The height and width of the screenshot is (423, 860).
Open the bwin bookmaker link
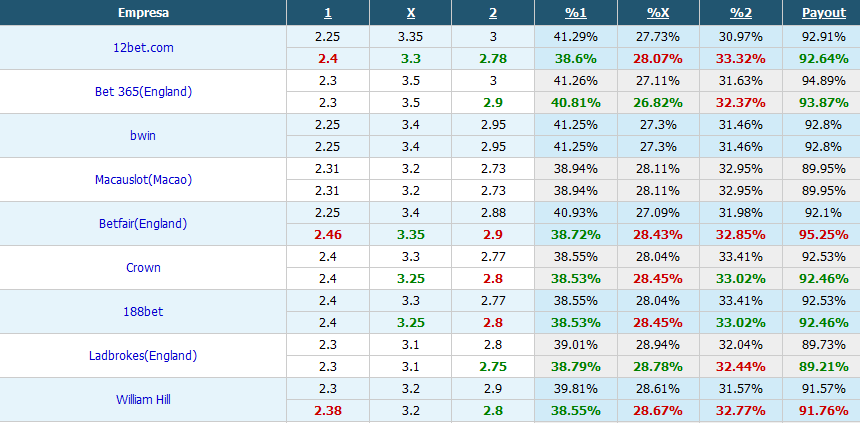[143, 136]
